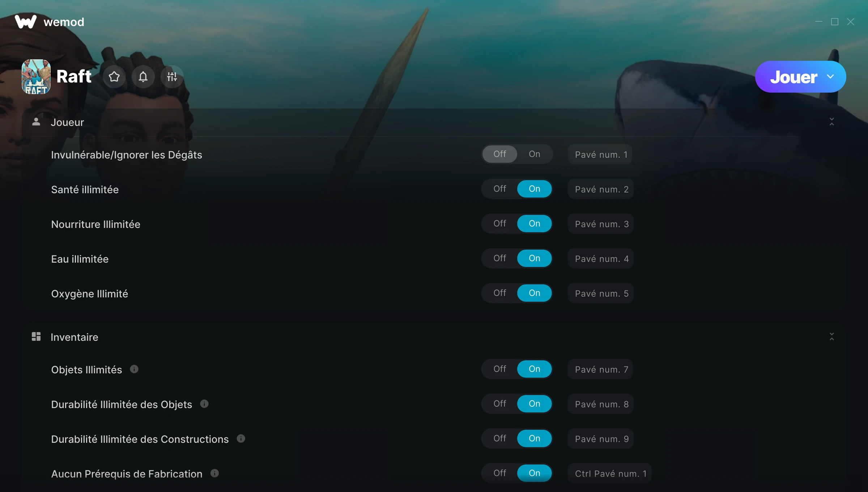Screen dimensions: 868x492
Task: Change the Pavé num. 3 hotkey
Action: tap(601, 224)
